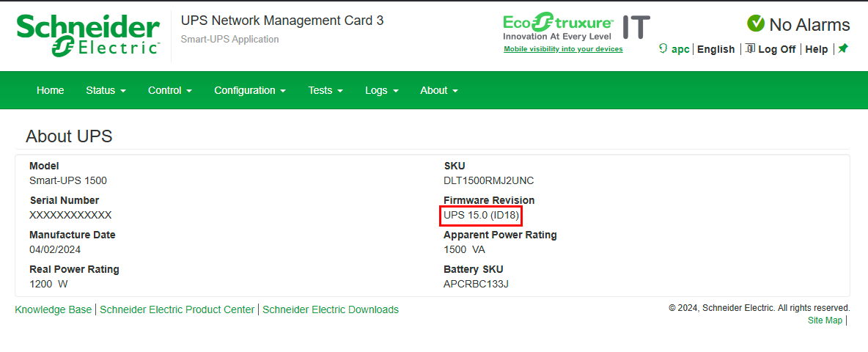
Task: Go to the Home menu item
Action: [x=51, y=90]
